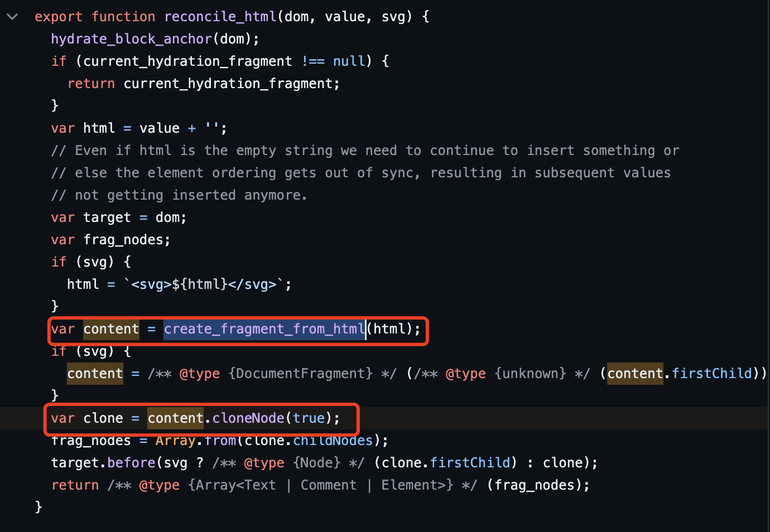Screen dimensions: 770x532
Task: Click frag_nodes in its var declaration
Action: tap(123, 240)
